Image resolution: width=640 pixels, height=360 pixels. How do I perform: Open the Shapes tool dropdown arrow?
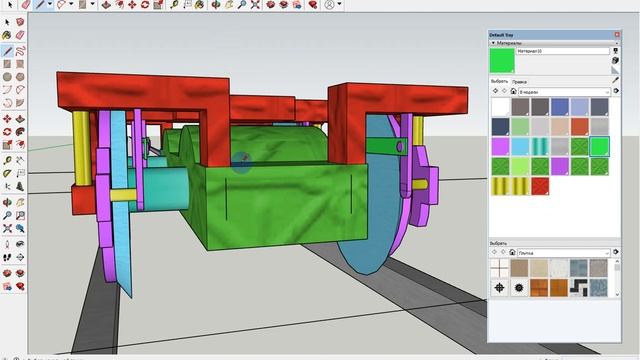[x=92, y=4]
